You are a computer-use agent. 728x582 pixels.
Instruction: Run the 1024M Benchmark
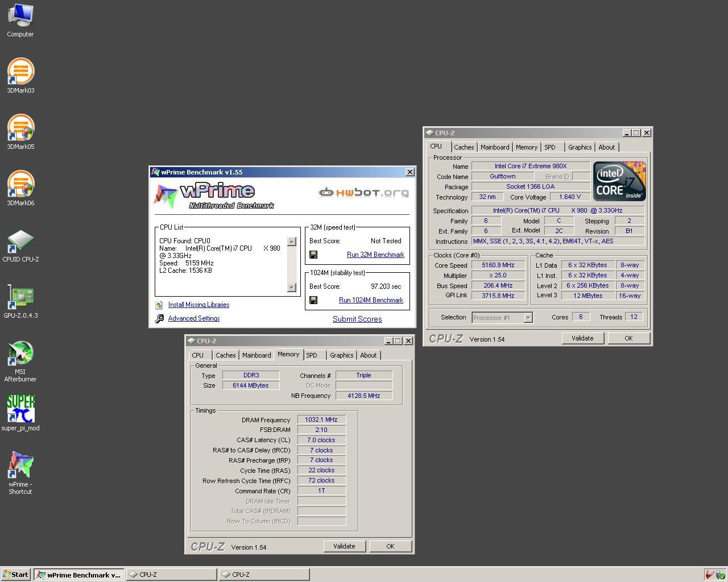(x=371, y=300)
